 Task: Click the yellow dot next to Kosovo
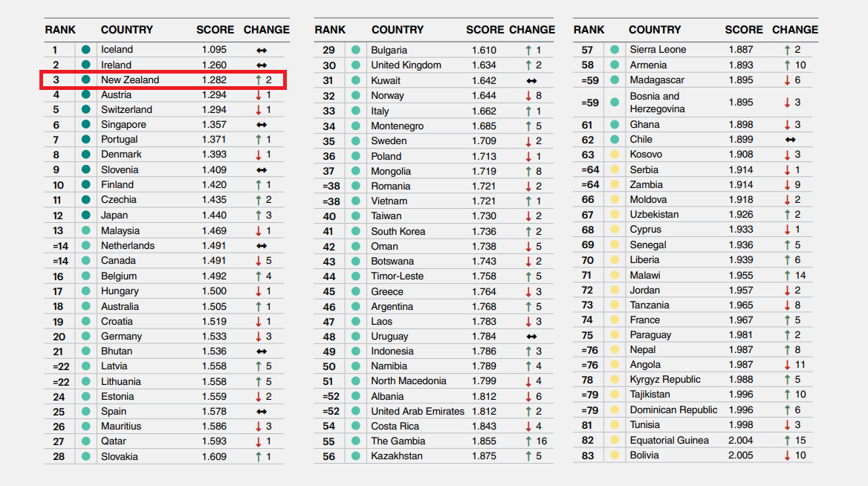(x=615, y=155)
